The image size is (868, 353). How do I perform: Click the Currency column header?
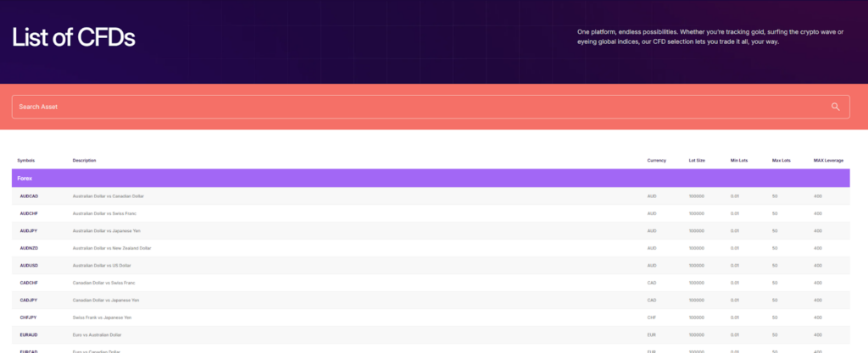pyautogui.click(x=656, y=160)
